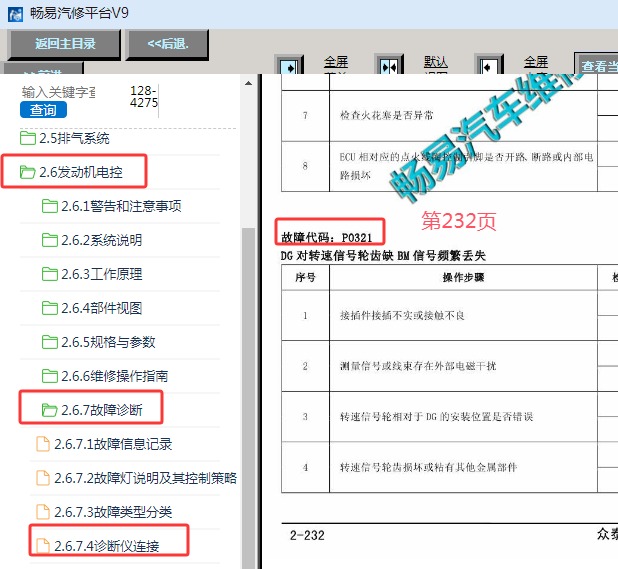
Task: Focus the 输入关键字 search field
Action: point(58,92)
